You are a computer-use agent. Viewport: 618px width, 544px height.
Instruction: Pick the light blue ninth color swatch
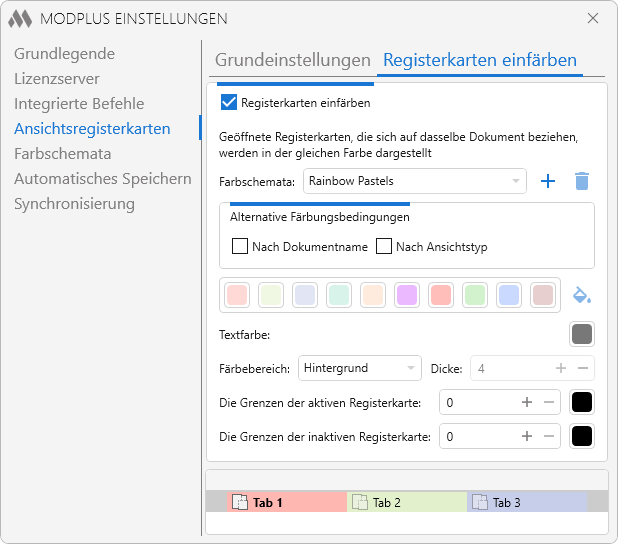tap(509, 295)
